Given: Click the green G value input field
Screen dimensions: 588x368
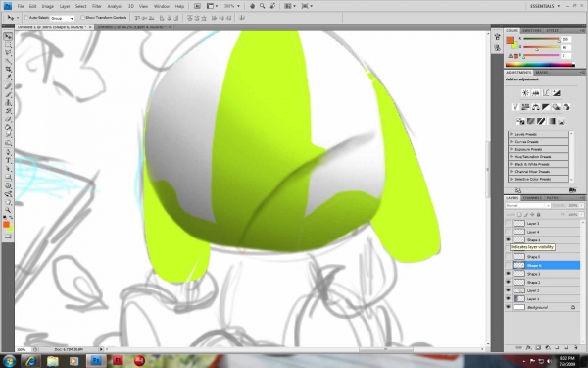Looking at the screenshot, I should 565,48.
